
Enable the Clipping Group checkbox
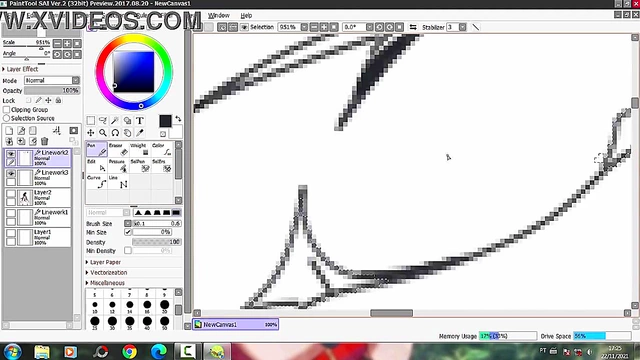7,110
